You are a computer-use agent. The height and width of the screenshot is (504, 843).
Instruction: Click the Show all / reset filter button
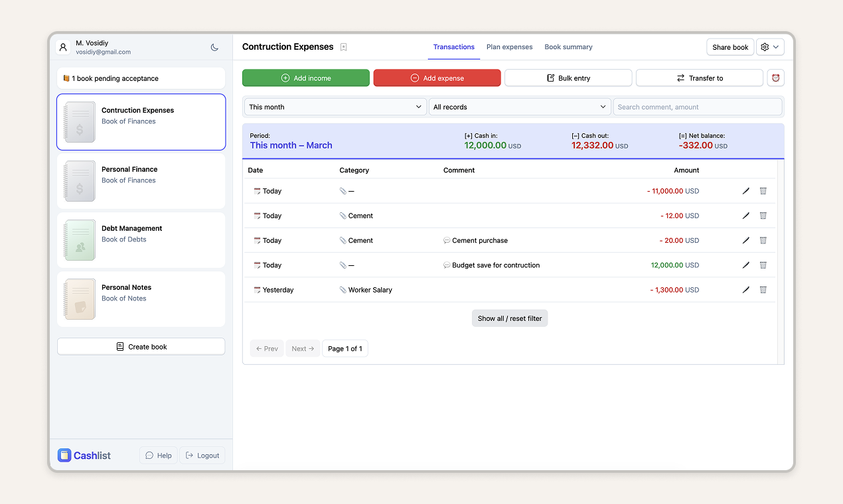click(509, 318)
